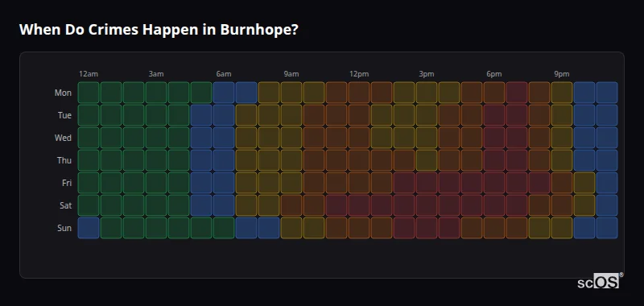This screenshot has height=306, width=644.
Task: Click the 'When Do Crimes Happen in Burnhope?' heading
Action: coord(159,30)
